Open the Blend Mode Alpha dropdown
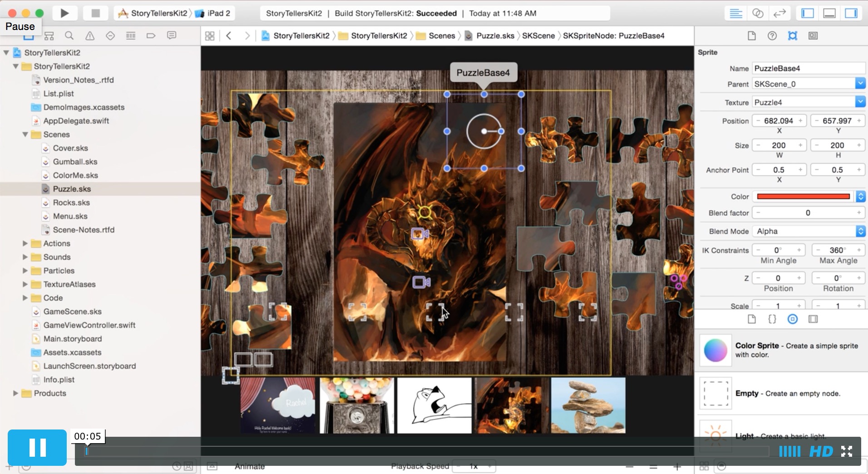Screen dimensions: 868x474 pos(860,231)
